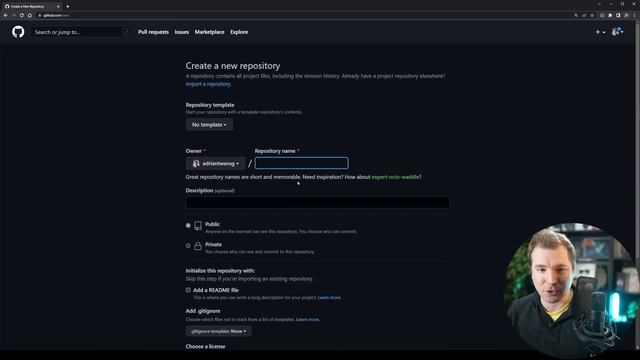
Task: Follow the Import a repository link
Action: (209, 84)
